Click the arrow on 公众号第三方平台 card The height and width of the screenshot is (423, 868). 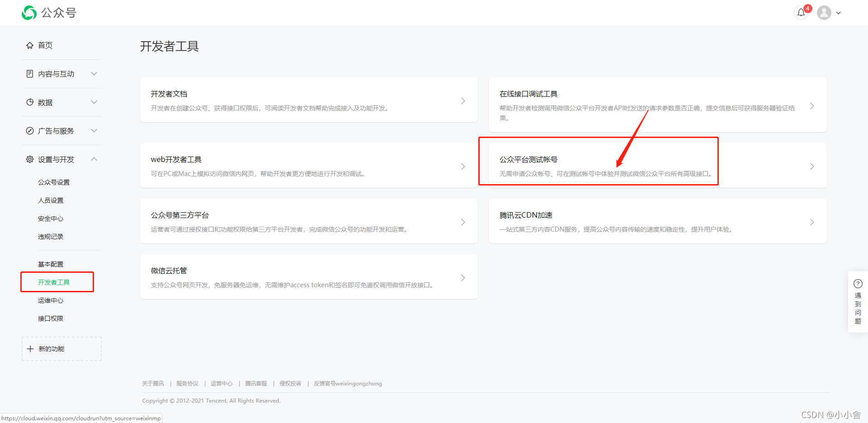pyautogui.click(x=463, y=222)
